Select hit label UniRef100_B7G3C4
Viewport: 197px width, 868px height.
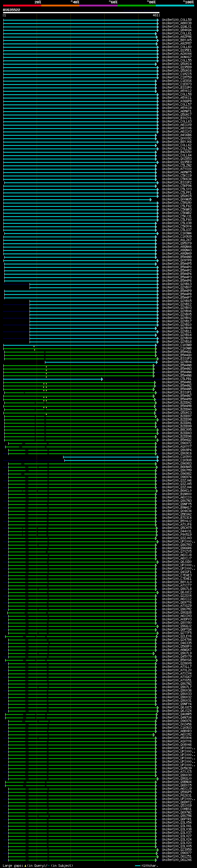(x=177, y=518)
